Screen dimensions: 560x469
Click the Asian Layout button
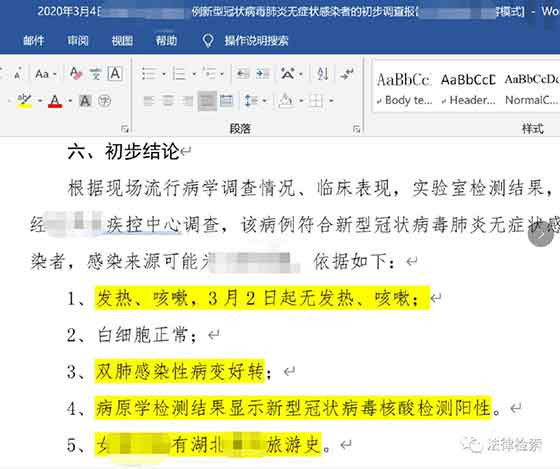pyautogui.click(x=288, y=74)
